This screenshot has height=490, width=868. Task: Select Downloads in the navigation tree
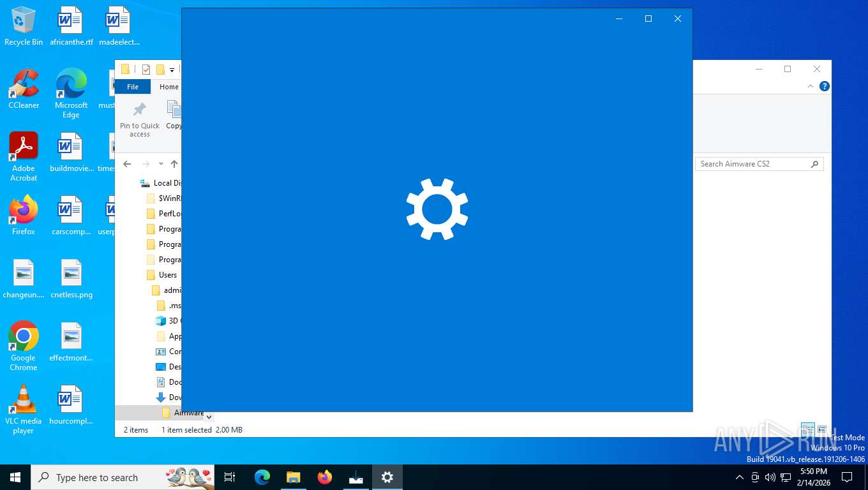pos(168,397)
